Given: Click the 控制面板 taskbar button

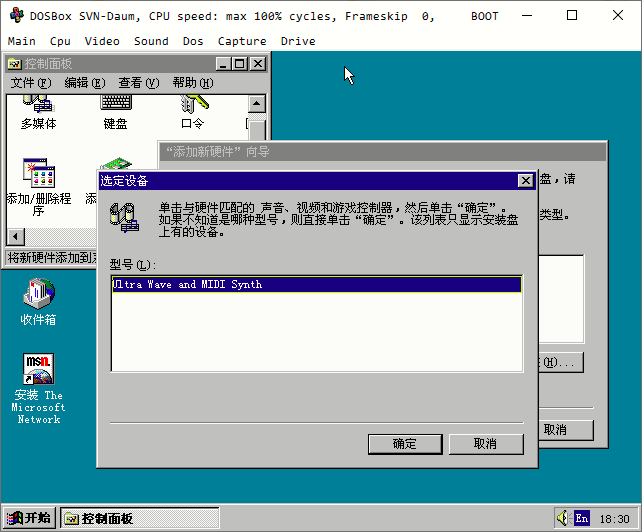Looking at the screenshot, I should [140, 518].
